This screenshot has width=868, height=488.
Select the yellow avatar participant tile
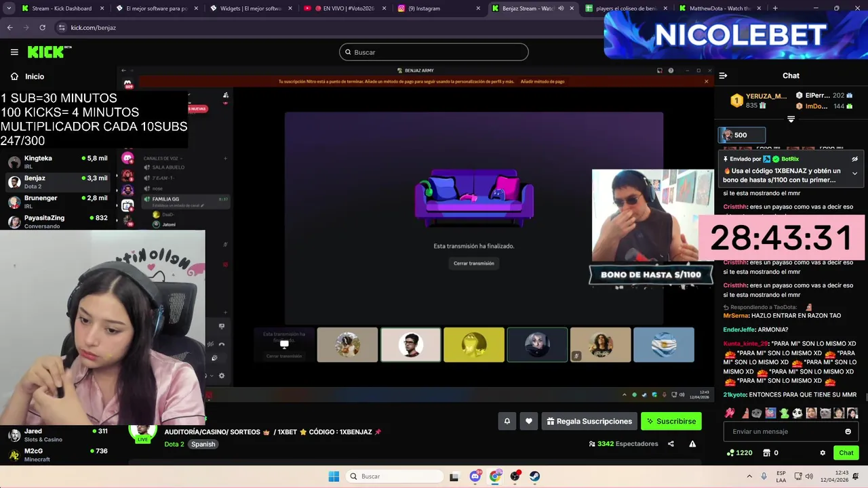tap(474, 345)
